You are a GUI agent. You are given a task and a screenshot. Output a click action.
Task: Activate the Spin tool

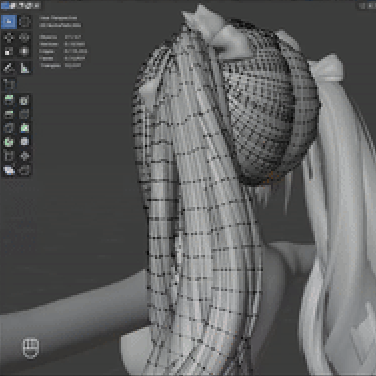tap(9, 142)
